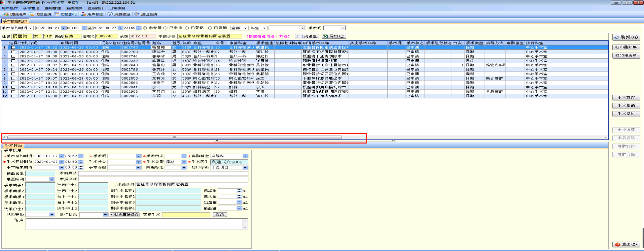Open the 手术管理 menu
The height and width of the screenshot is (251, 644).
[31, 8]
